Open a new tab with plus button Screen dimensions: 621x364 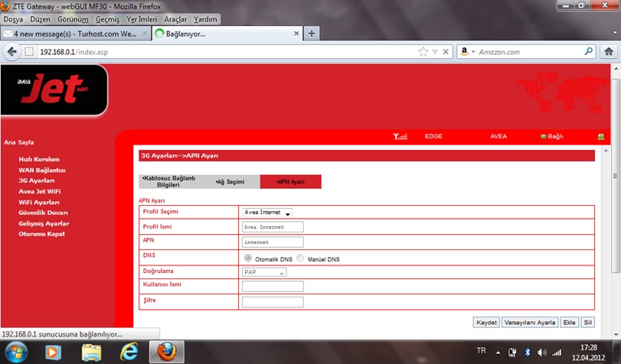(312, 34)
